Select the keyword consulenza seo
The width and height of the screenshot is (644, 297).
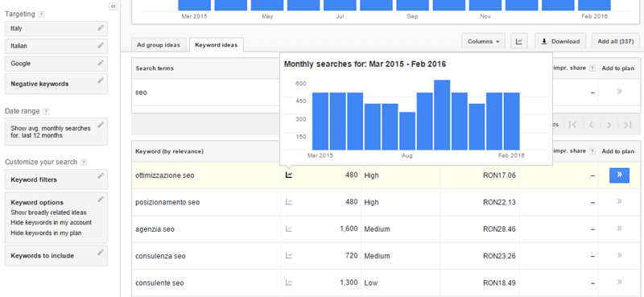[x=160, y=256]
